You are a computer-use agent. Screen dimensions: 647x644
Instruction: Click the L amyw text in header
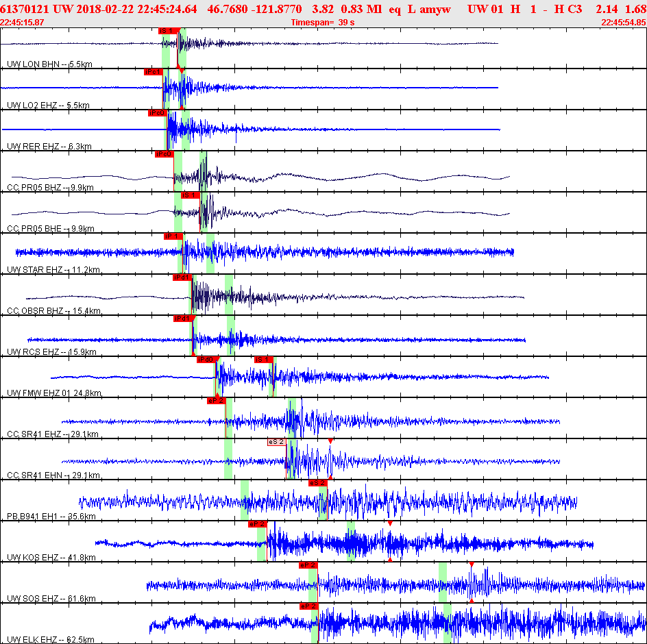click(429, 9)
